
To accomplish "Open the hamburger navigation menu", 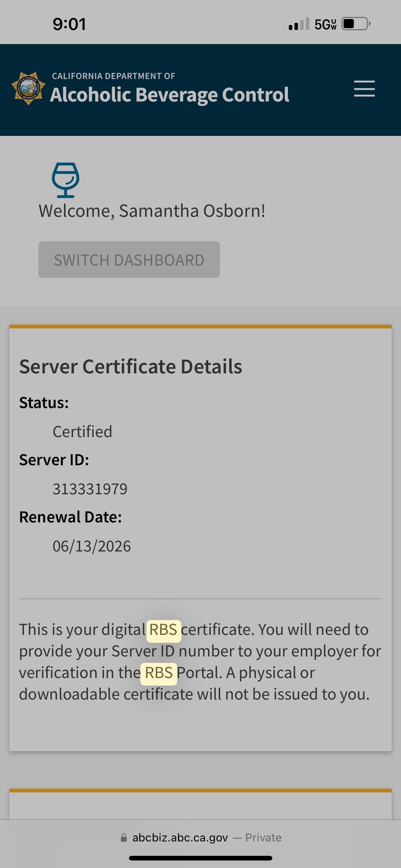I will tap(364, 89).
